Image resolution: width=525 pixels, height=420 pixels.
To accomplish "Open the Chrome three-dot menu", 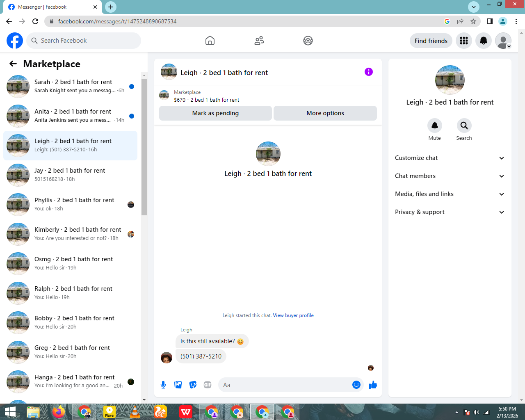I will (516, 21).
